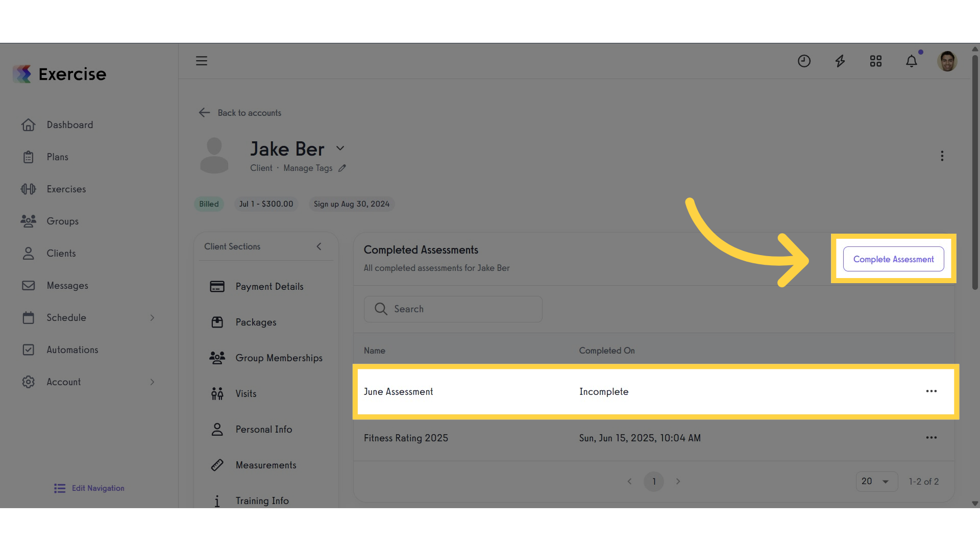The image size is (980, 551).
Task: Click the Back to accounts arrow icon
Action: [204, 113]
